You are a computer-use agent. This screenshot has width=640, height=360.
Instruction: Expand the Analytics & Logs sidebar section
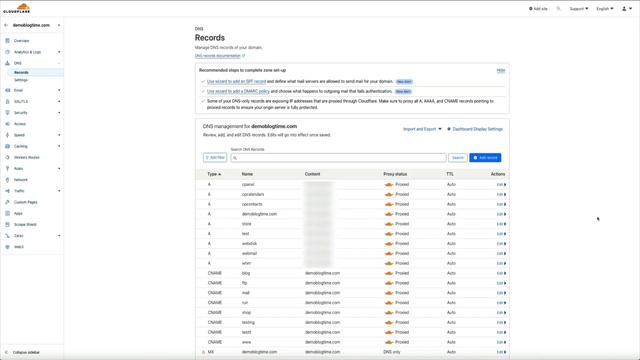[x=59, y=52]
